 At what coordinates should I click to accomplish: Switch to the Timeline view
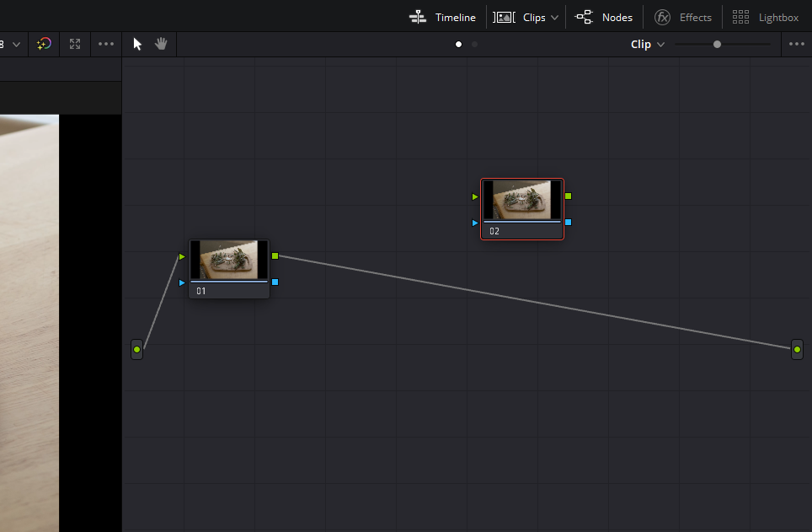[455, 17]
